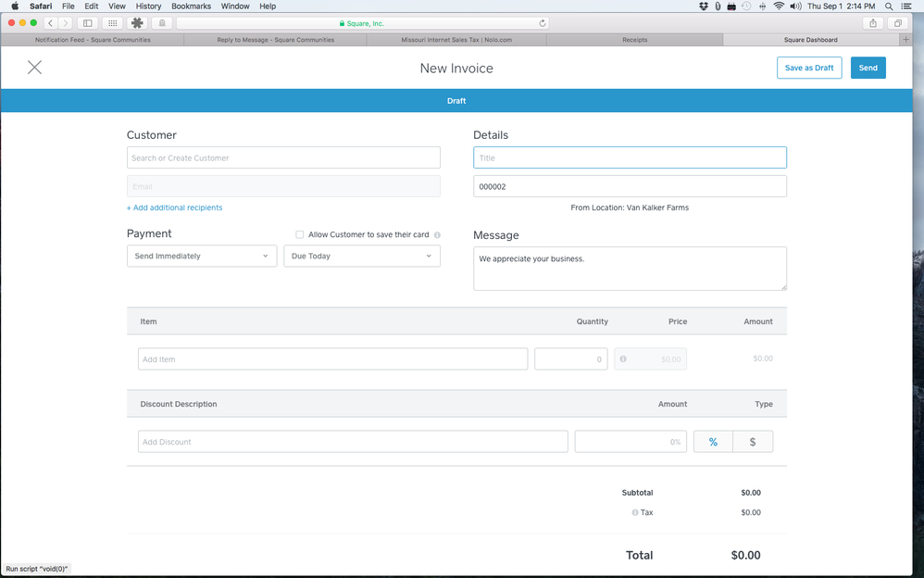Expand the Send Immediately dropdown
This screenshot has width=924, height=578.
(x=202, y=257)
